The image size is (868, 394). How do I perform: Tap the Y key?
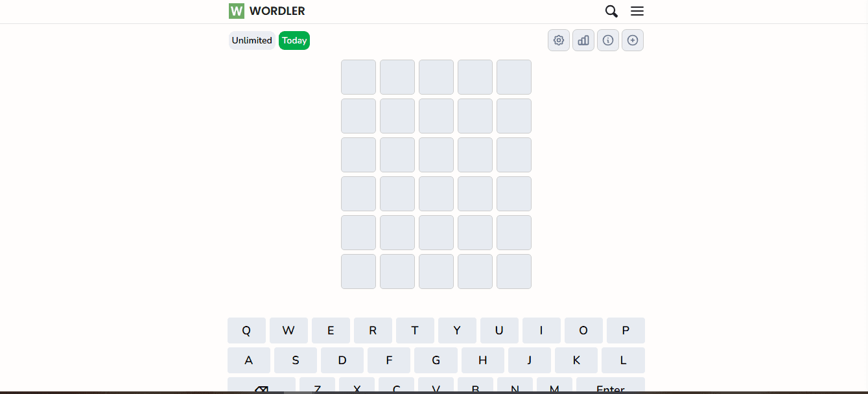point(457,330)
